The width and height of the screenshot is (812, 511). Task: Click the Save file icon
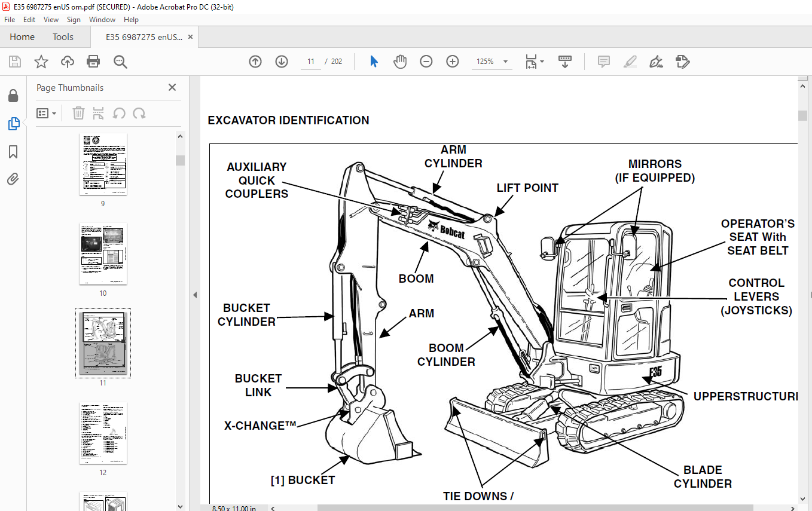click(x=15, y=62)
